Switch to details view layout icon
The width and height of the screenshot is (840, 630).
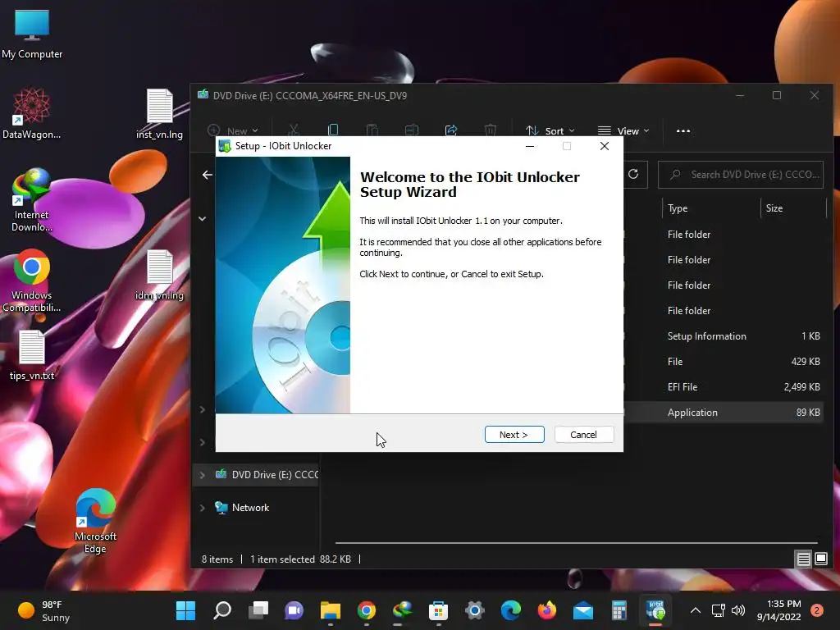pyautogui.click(x=803, y=559)
